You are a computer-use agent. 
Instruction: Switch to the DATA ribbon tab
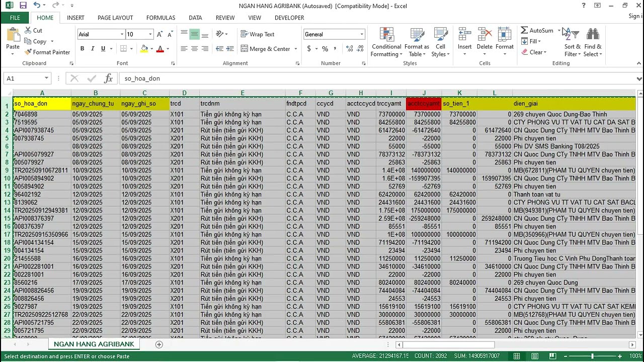point(195,18)
